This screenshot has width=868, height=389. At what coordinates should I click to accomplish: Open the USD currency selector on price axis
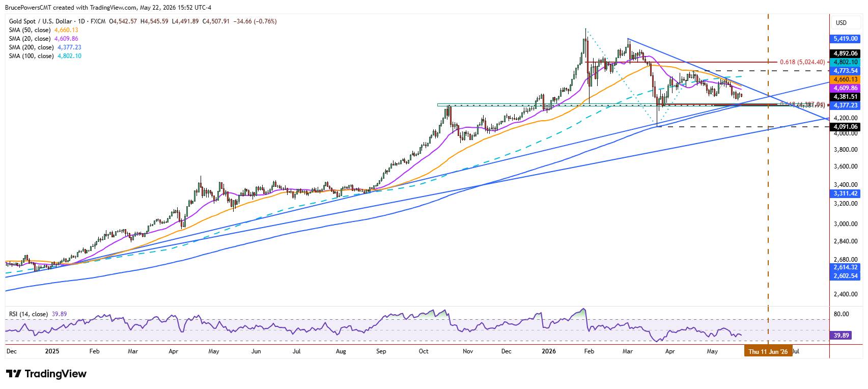(841, 23)
